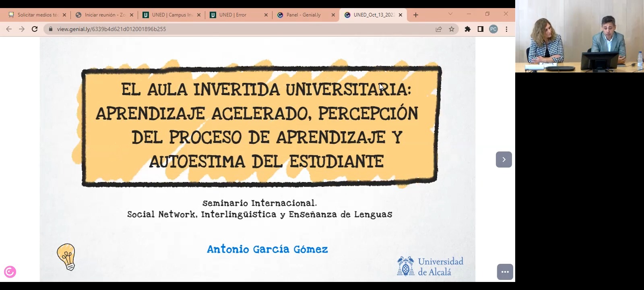Click the browser back arrow
The image size is (644, 290).
pyautogui.click(x=9, y=29)
